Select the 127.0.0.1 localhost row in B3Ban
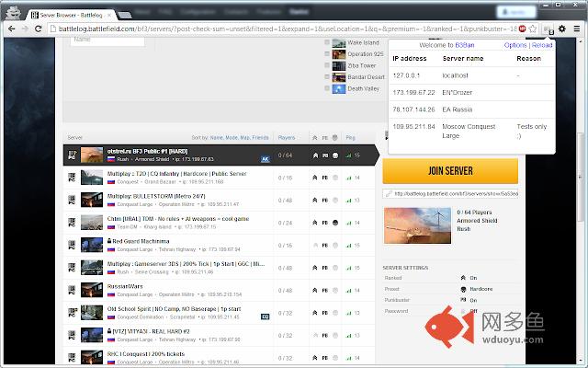This screenshot has width=588, height=368. pyautogui.click(x=471, y=75)
